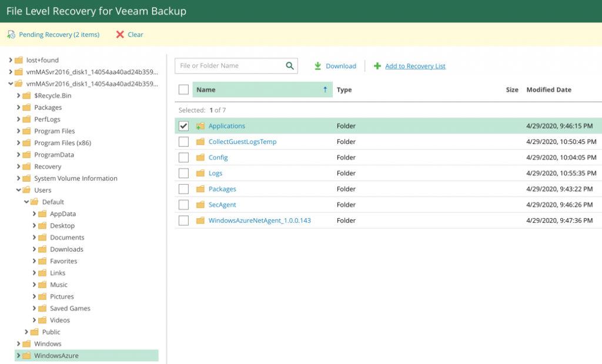
Task: Click the date 4/29/2020, 10:04:05 PM
Action: pyautogui.click(x=561, y=158)
